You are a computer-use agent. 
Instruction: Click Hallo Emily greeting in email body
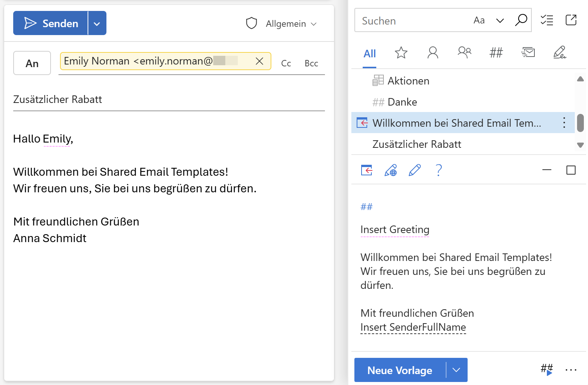click(43, 139)
